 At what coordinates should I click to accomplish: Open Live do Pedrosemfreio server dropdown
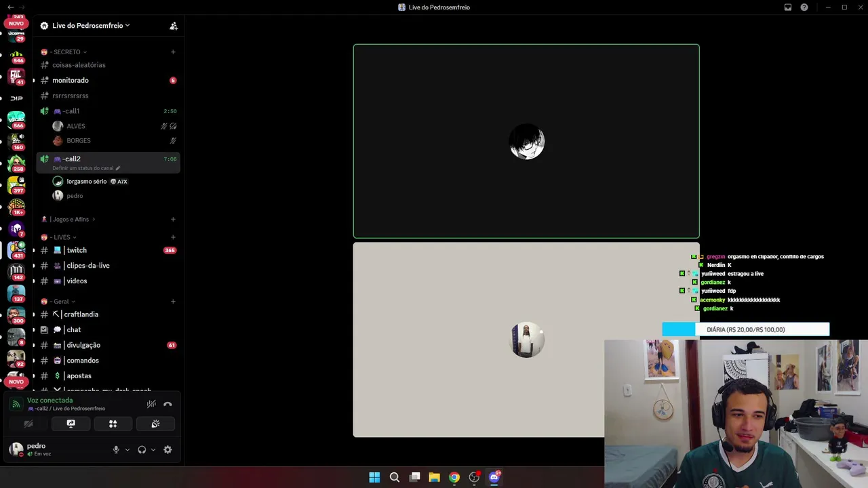[x=91, y=26]
